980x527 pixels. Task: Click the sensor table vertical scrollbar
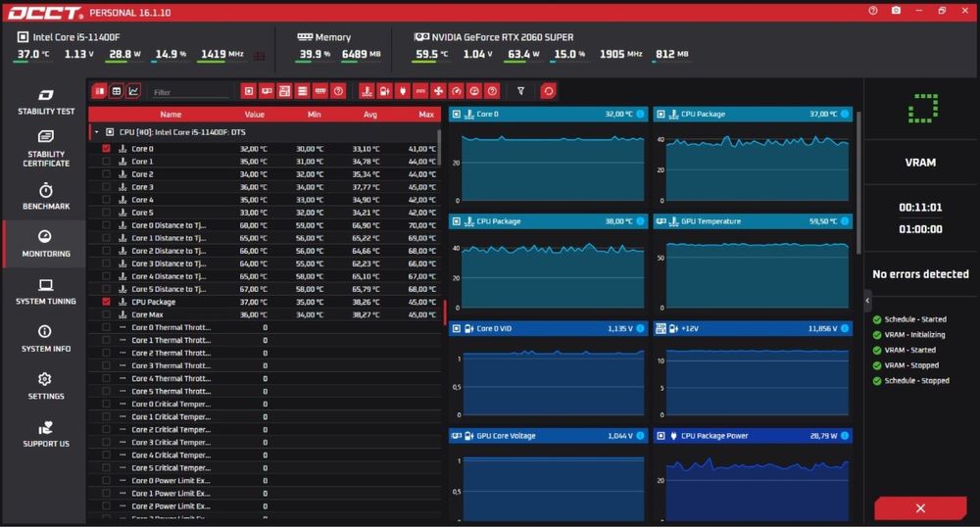(x=439, y=147)
